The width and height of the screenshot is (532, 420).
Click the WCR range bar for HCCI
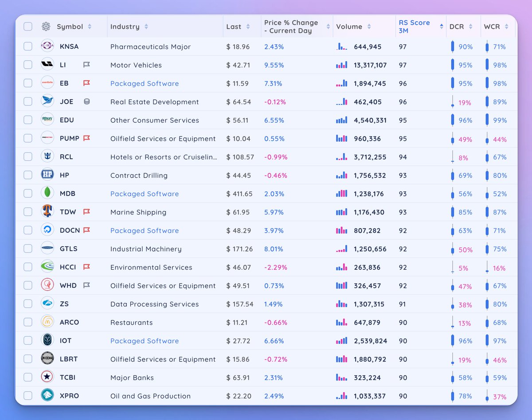[x=487, y=267]
